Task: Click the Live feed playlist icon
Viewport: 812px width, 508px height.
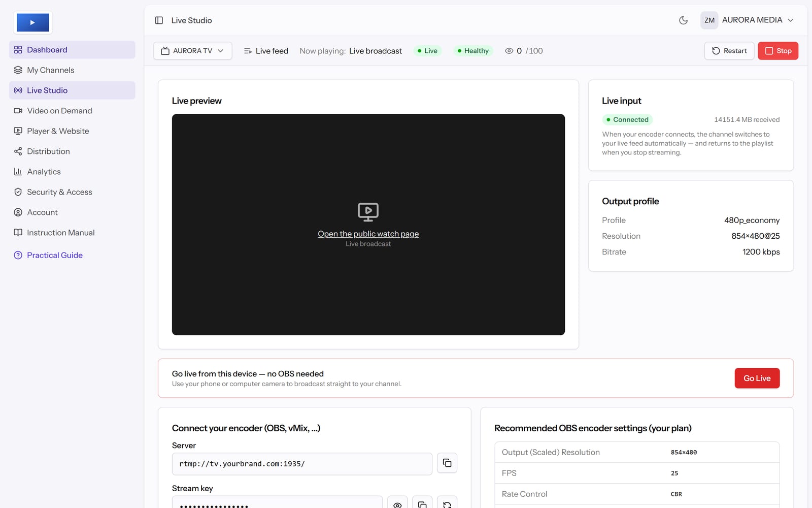Action: [x=248, y=51]
